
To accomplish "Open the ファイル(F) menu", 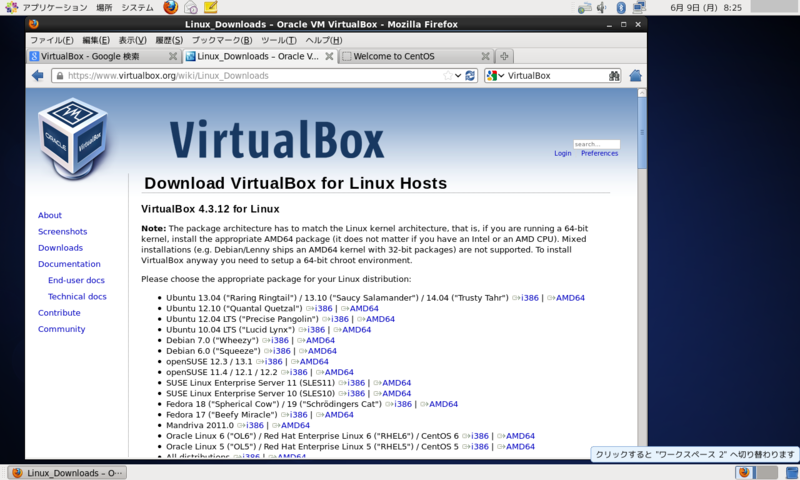I will [52, 40].
